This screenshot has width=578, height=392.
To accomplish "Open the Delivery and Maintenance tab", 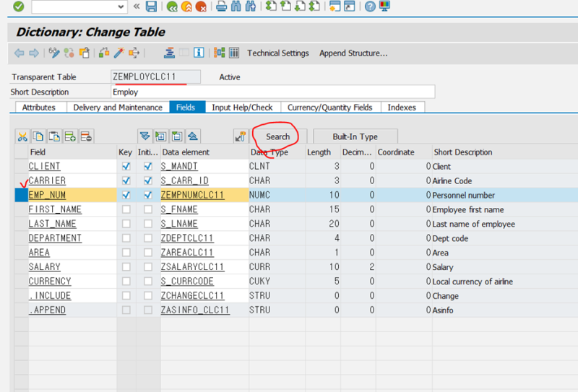I will 118,108.
